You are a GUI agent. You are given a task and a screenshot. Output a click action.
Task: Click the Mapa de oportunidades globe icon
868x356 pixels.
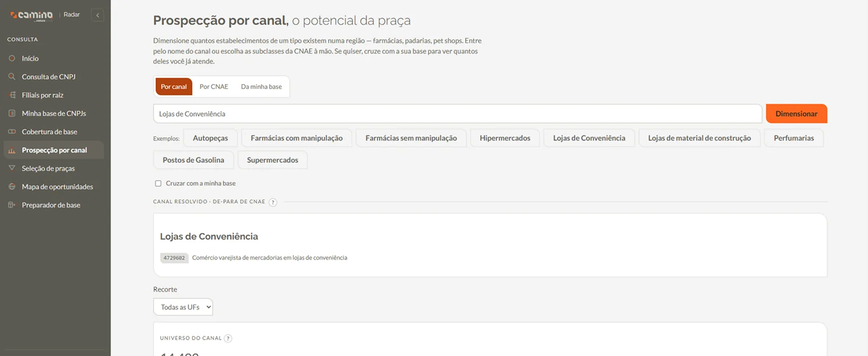click(12, 187)
